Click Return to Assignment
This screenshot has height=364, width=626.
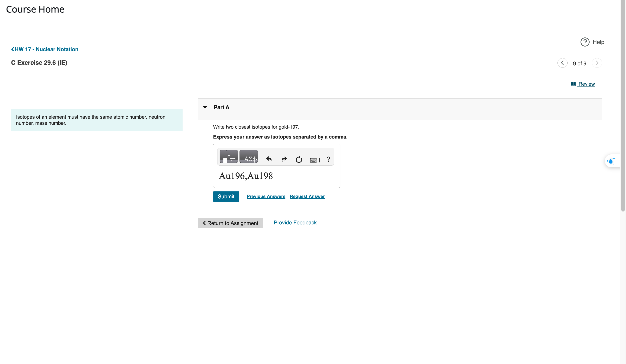click(x=230, y=223)
